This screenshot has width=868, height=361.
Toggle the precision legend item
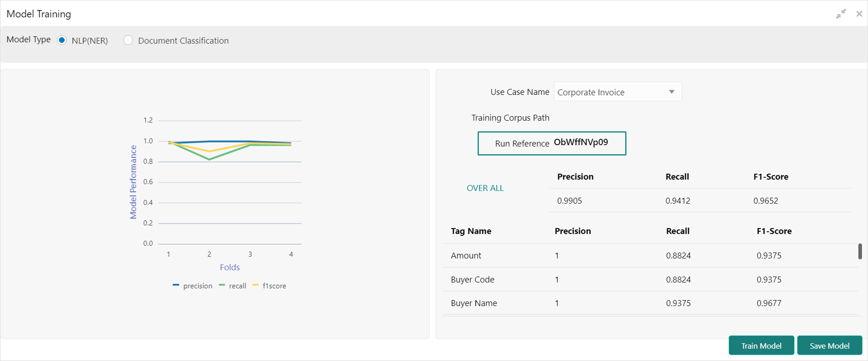pos(197,286)
